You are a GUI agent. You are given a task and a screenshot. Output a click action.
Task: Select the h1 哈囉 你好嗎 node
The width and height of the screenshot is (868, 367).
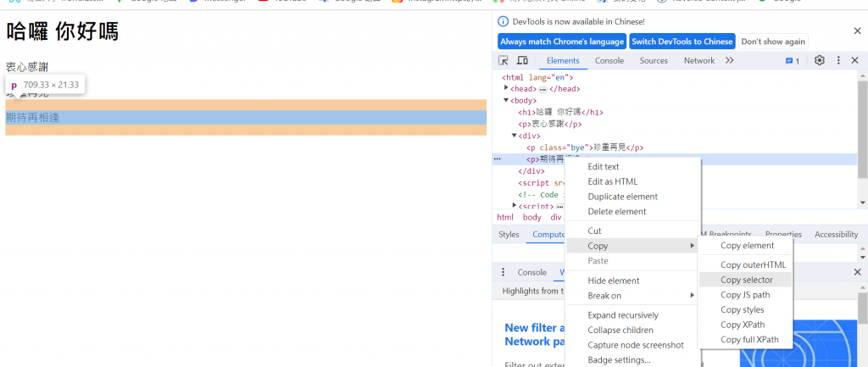561,113
